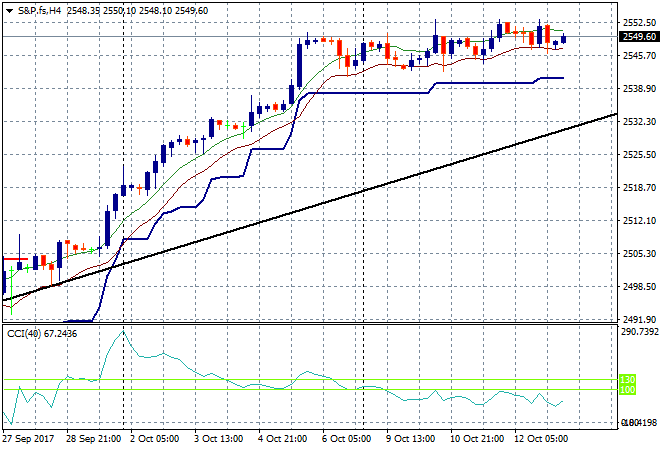660x450 pixels.
Task: Click the CCI(40) 67.2436 indicator label
Action: point(42,334)
